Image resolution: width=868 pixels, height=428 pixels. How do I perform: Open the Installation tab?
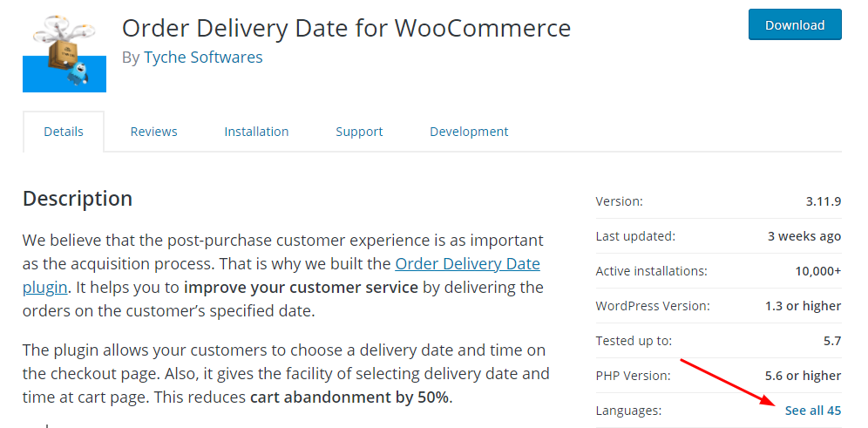[x=256, y=132]
